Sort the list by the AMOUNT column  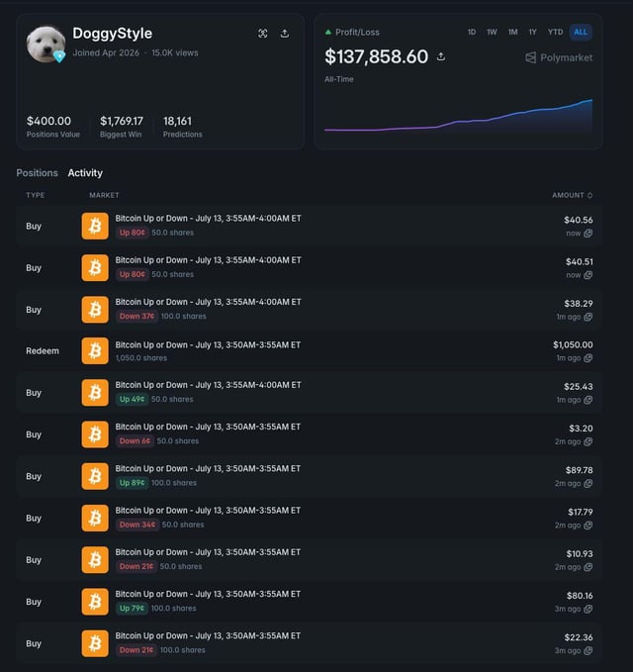click(573, 195)
